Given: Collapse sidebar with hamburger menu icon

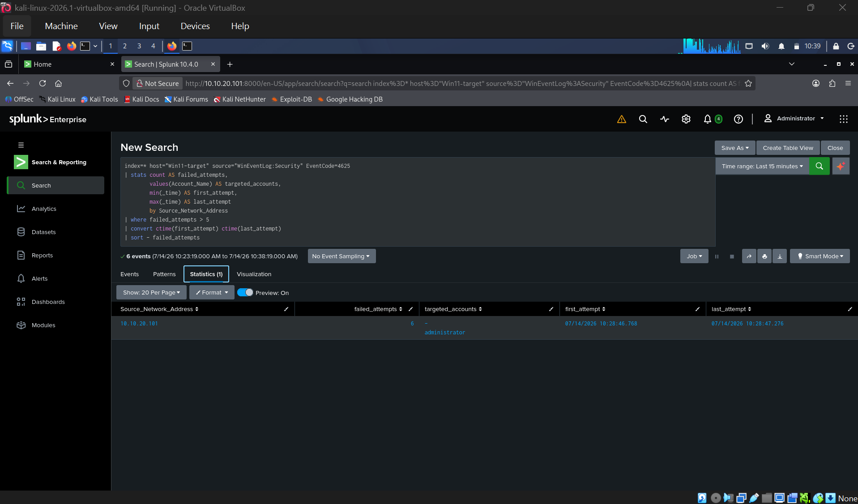Looking at the screenshot, I should coord(21,145).
